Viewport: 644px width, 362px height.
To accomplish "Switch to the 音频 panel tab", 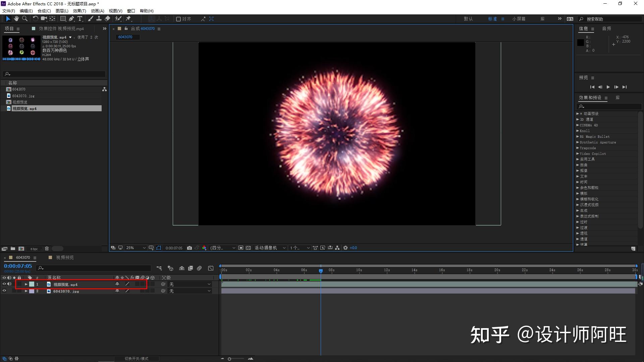I will (606, 28).
